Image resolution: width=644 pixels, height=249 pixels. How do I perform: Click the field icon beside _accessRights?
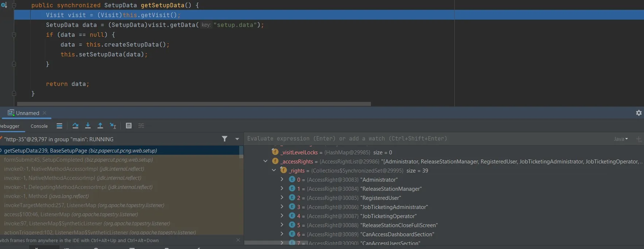pyautogui.click(x=275, y=161)
